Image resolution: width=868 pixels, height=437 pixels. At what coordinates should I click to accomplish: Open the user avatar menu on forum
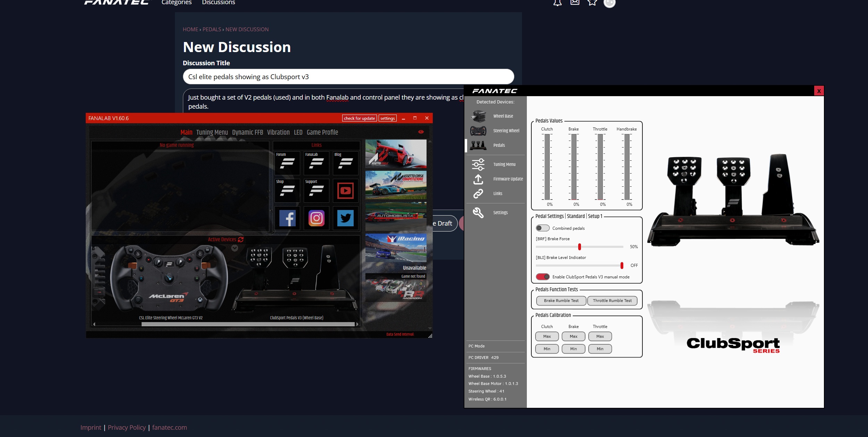609,3
